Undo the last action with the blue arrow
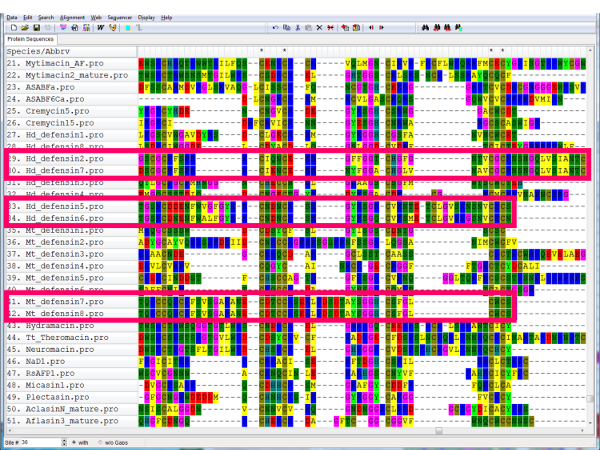The width and height of the screenshot is (600, 450). tap(275, 28)
